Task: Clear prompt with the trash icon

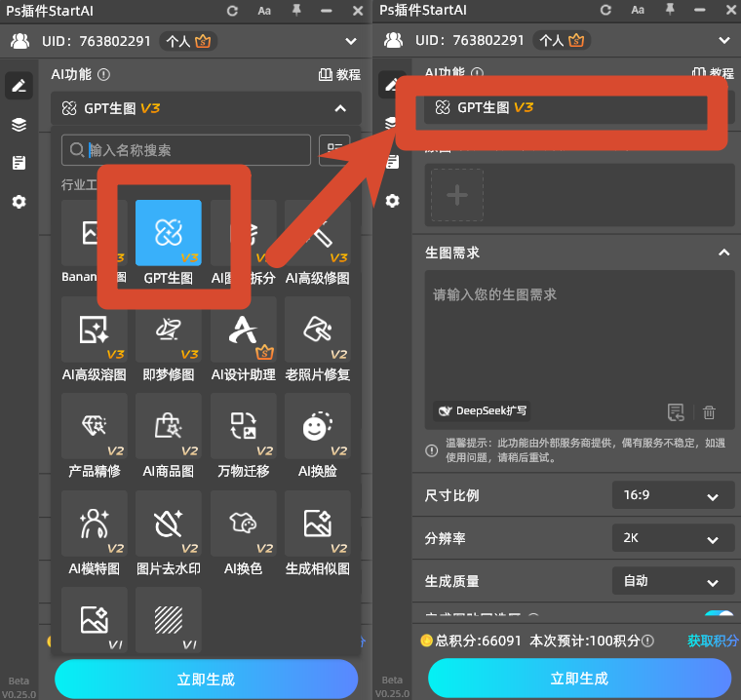Action: point(709,412)
